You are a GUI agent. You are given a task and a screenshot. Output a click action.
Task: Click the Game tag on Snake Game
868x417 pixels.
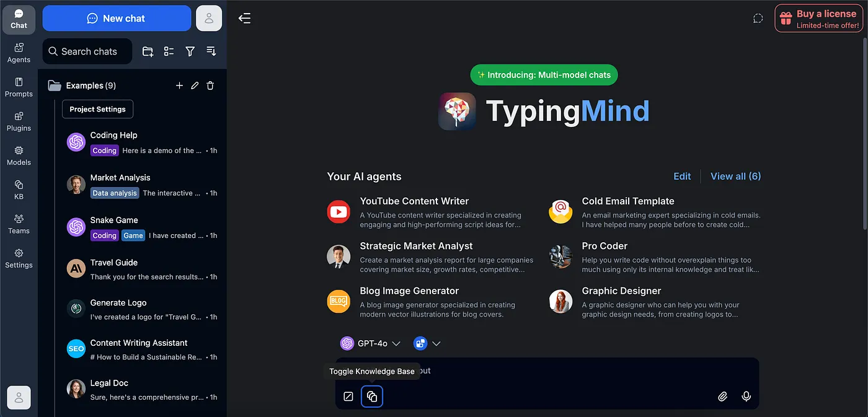[133, 235]
